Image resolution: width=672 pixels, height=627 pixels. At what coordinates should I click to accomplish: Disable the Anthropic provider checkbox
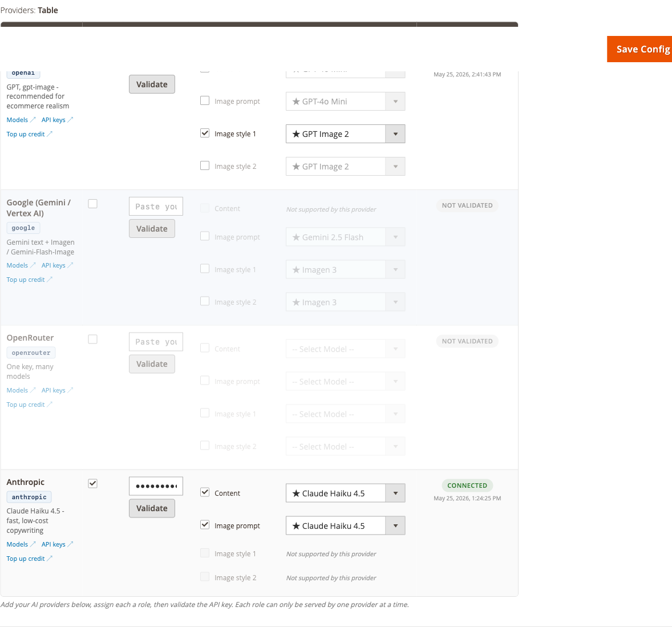click(92, 483)
